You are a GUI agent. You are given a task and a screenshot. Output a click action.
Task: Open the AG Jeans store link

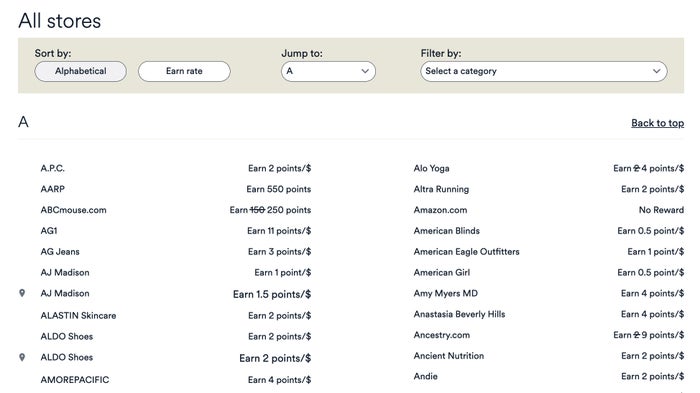pyautogui.click(x=60, y=252)
